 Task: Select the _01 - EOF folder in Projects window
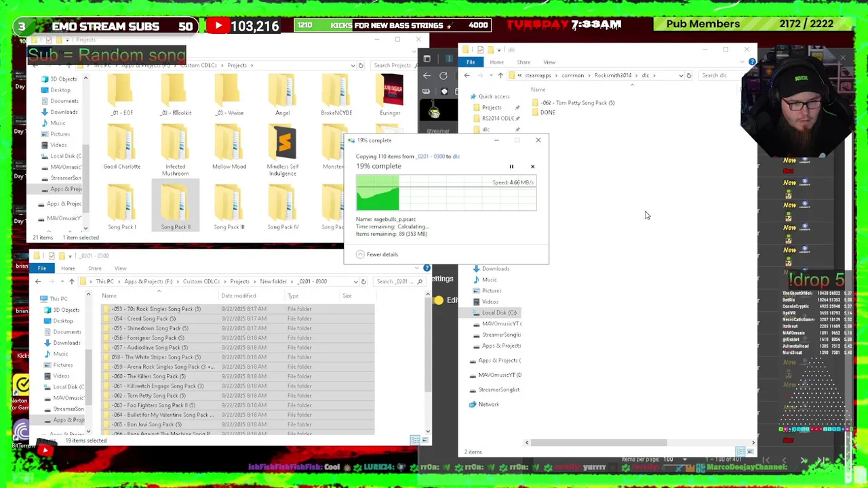(122, 95)
